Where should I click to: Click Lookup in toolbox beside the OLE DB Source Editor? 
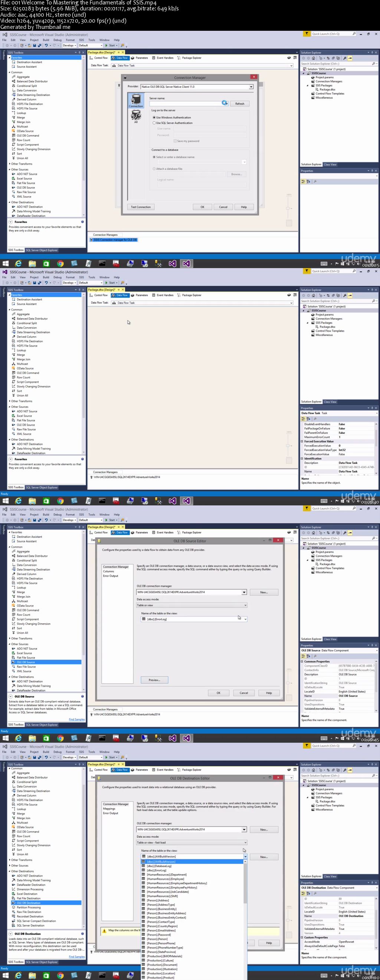tap(21, 587)
